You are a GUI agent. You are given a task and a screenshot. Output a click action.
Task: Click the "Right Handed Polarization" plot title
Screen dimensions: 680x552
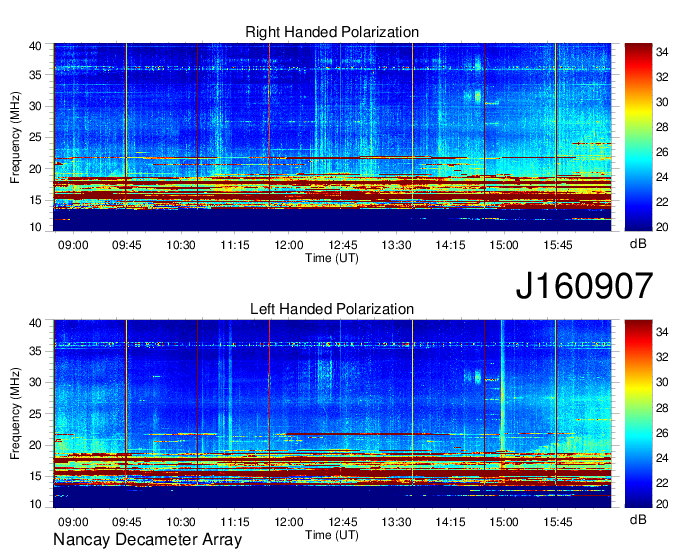pyautogui.click(x=332, y=32)
